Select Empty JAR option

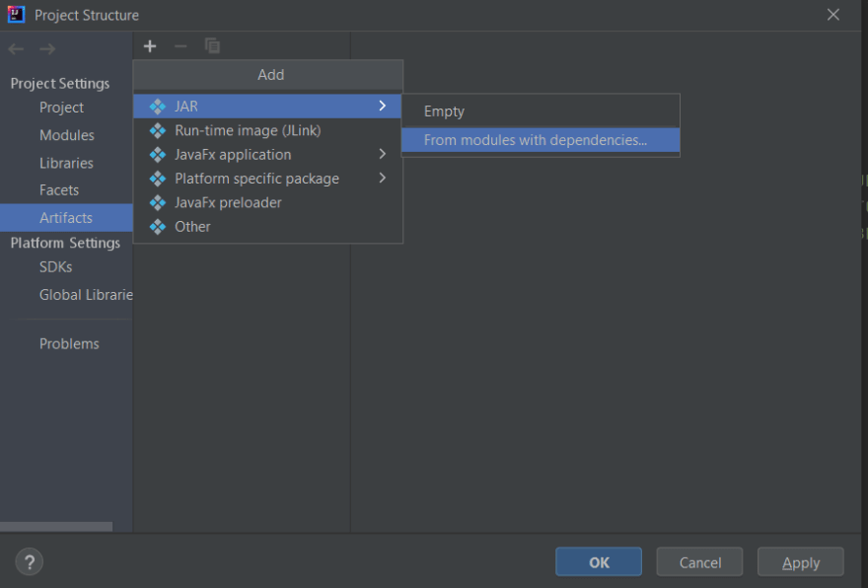[541, 111]
